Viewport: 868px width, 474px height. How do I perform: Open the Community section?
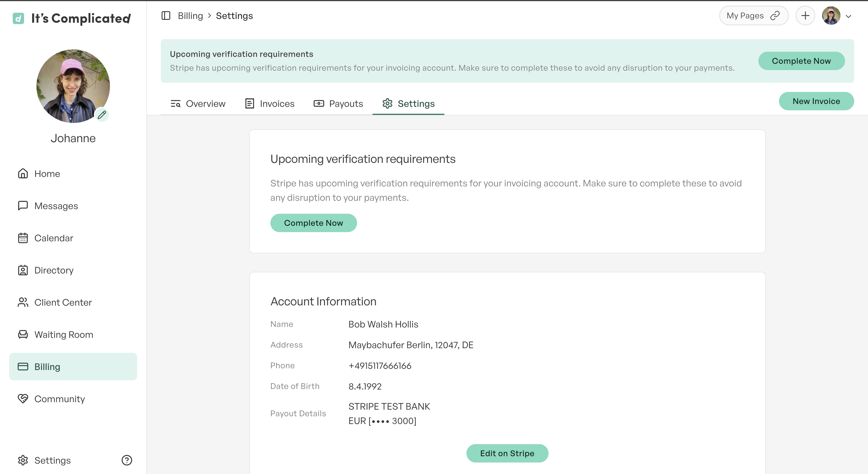59,399
